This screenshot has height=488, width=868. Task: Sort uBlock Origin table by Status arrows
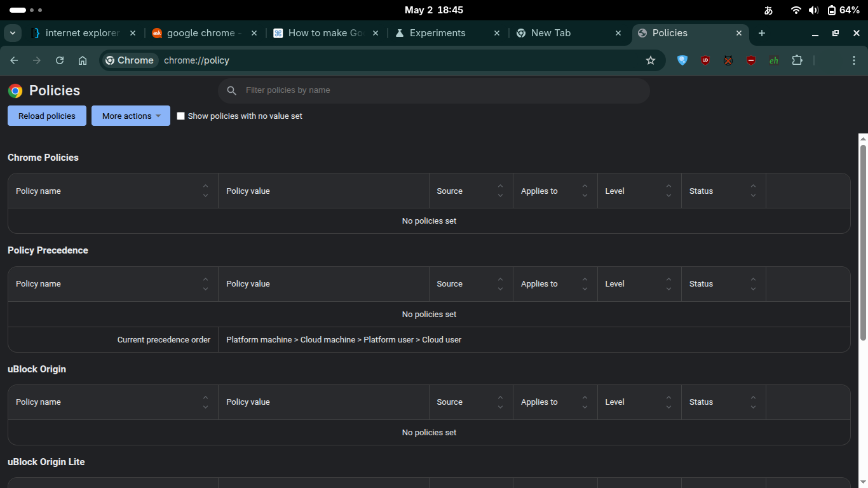(753, 402)
